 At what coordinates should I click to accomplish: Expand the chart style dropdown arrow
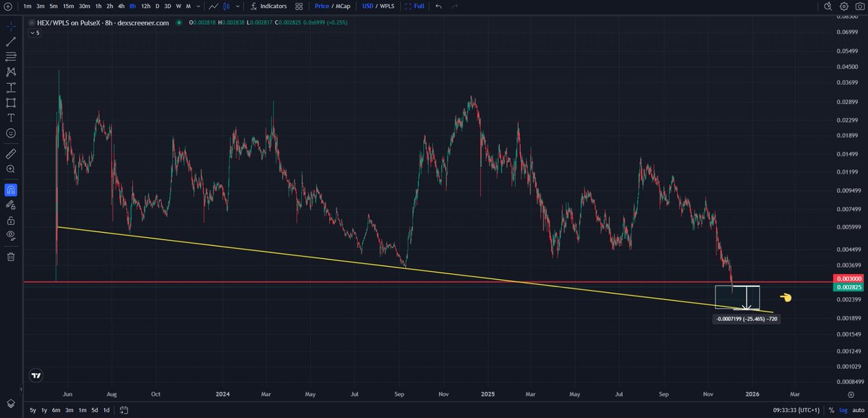(237, 6)
